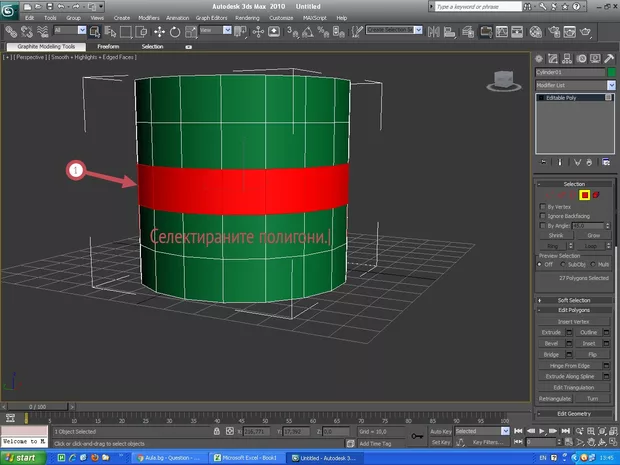Open the Create tab in command panel
This screenshot has height=465, width=620.
tap(541, 58)
